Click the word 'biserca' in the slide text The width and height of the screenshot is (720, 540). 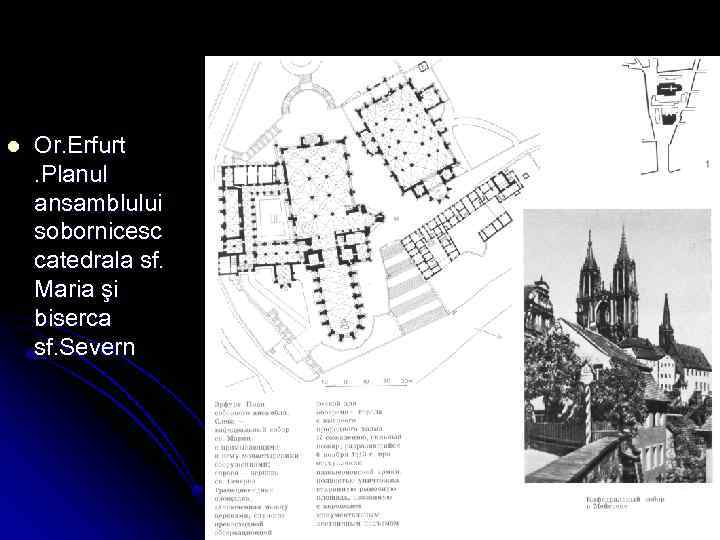73,318
